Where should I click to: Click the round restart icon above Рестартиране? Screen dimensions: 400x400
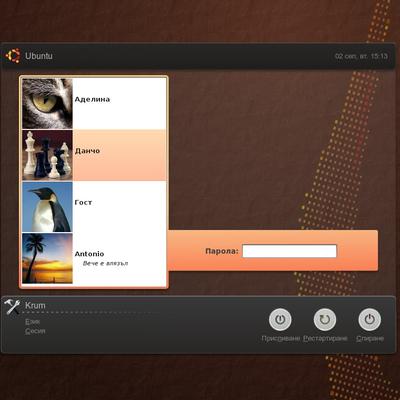point(325,320)
